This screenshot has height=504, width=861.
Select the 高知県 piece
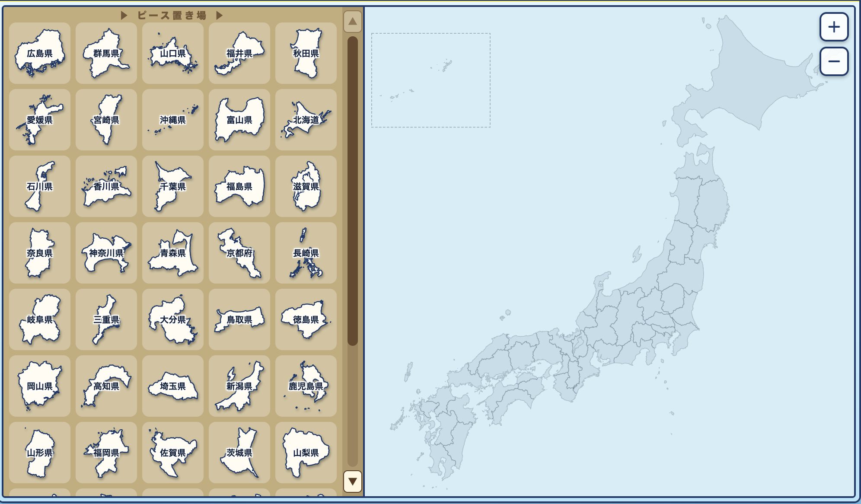coord(106,386)
